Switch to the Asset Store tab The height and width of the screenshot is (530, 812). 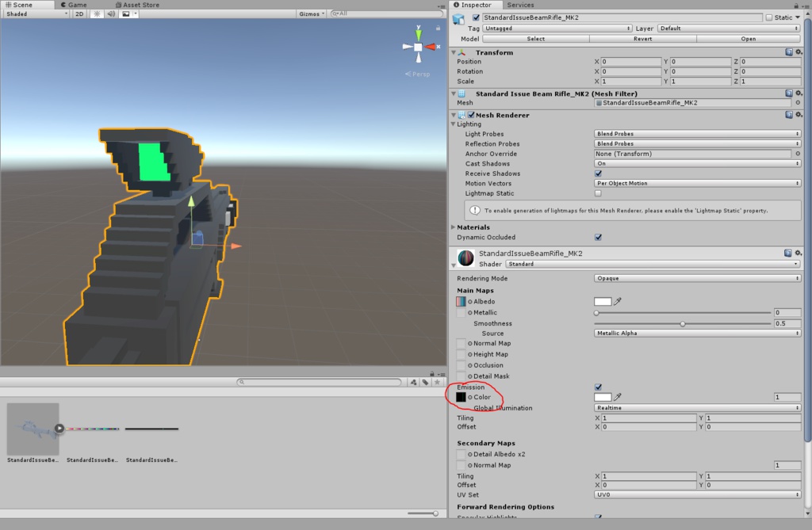point(137,5)
